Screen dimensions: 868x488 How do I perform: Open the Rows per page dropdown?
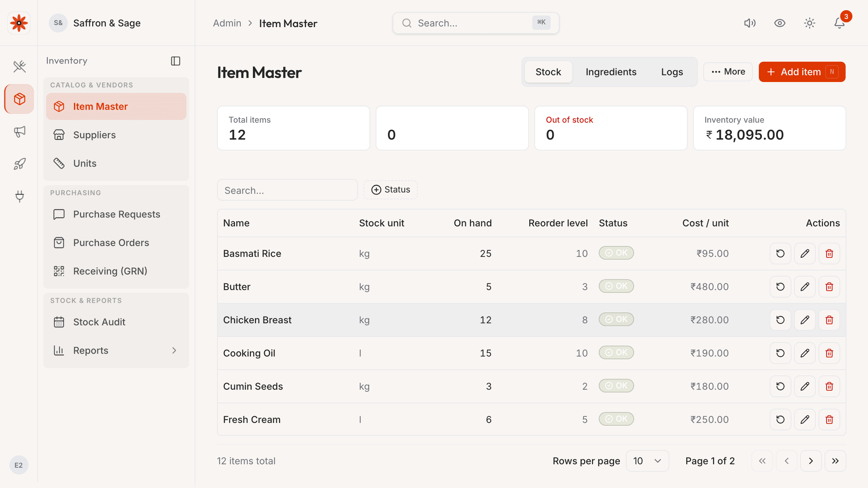pyautogui.click(x=647, y=461)
